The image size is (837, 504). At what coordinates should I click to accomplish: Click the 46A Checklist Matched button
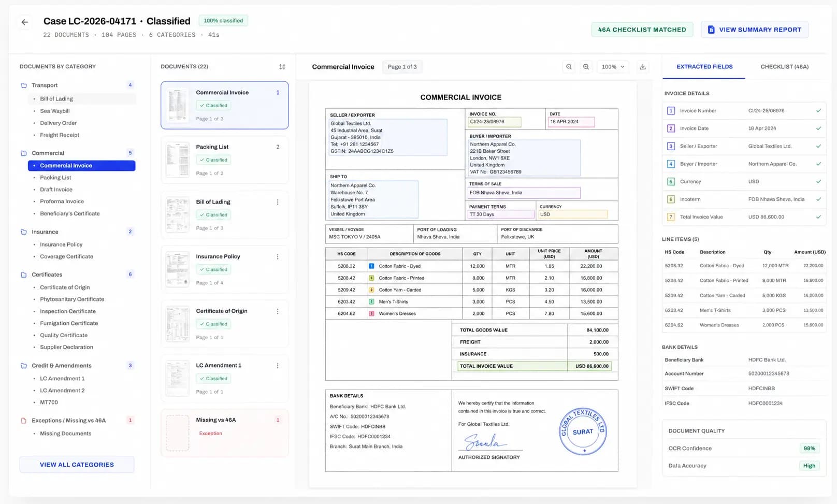click(642, 30)
